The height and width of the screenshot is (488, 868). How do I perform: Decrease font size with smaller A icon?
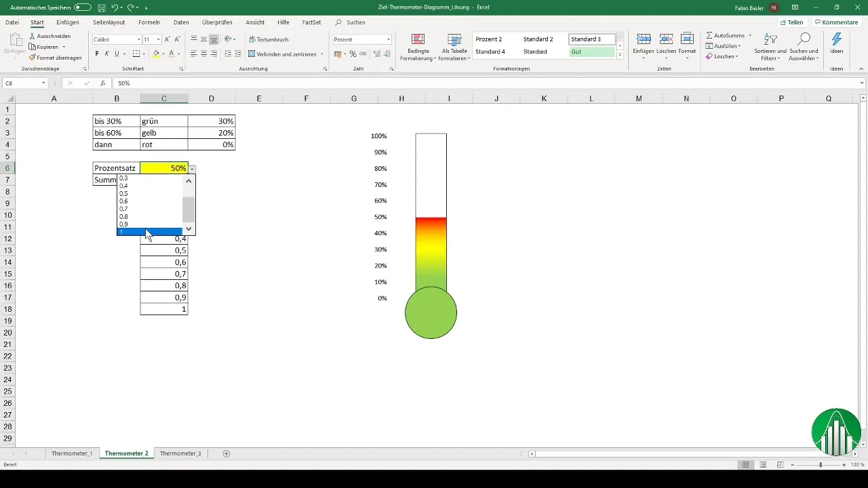click(178, 40)
